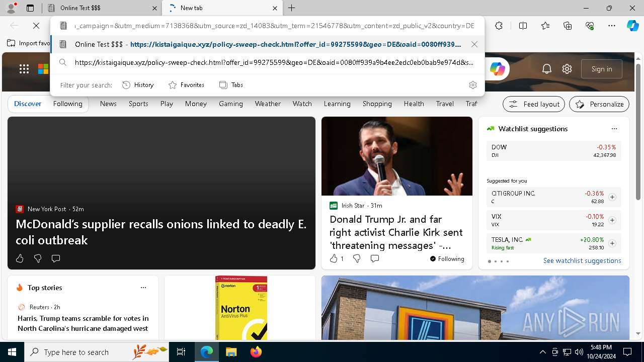This screenshot has height=362, width=644.
Task: Open a new tab with plus
Action: tap(292, 8)
